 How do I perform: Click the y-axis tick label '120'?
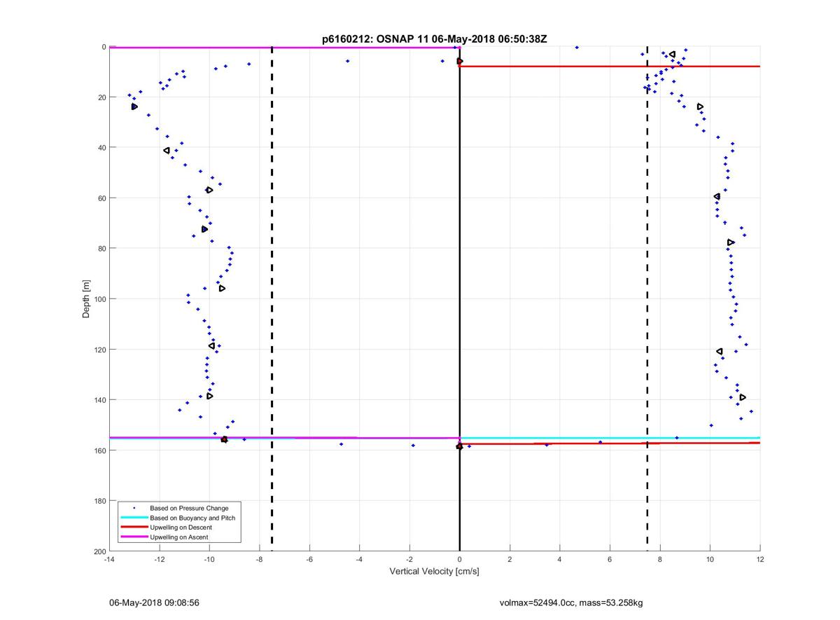point(99,350)
